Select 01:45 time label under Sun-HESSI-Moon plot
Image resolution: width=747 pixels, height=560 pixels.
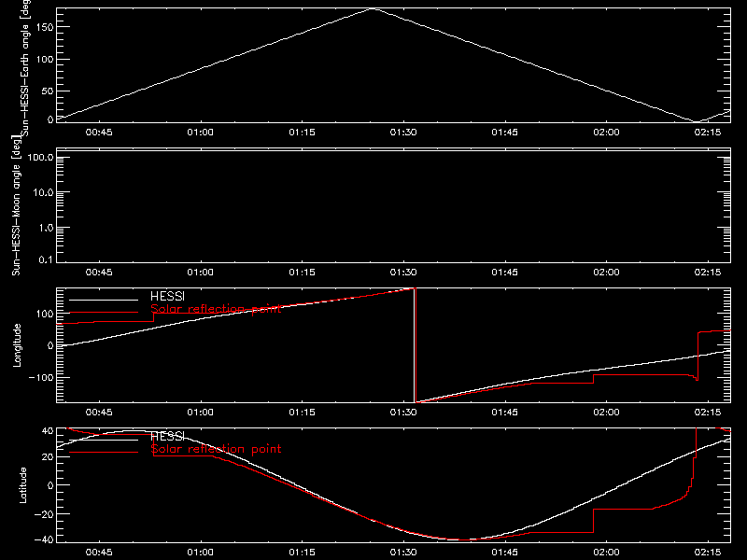point(505,272)
